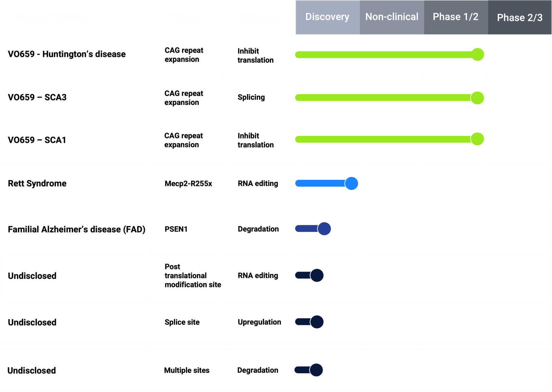The image size is (552, 392).
Task: Click the Mecp2-R255x target text
Action: point(188,184)
